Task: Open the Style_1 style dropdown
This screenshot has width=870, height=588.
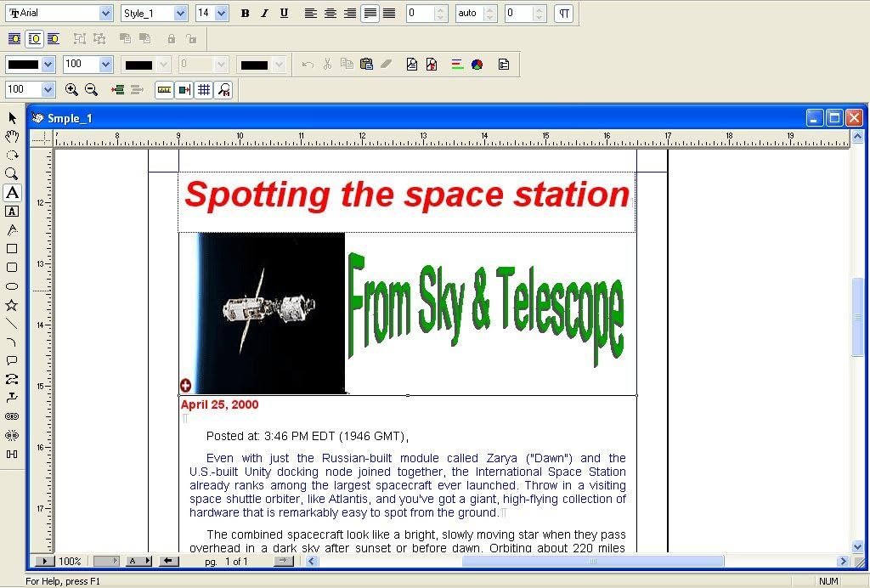Action: [180, 14]
